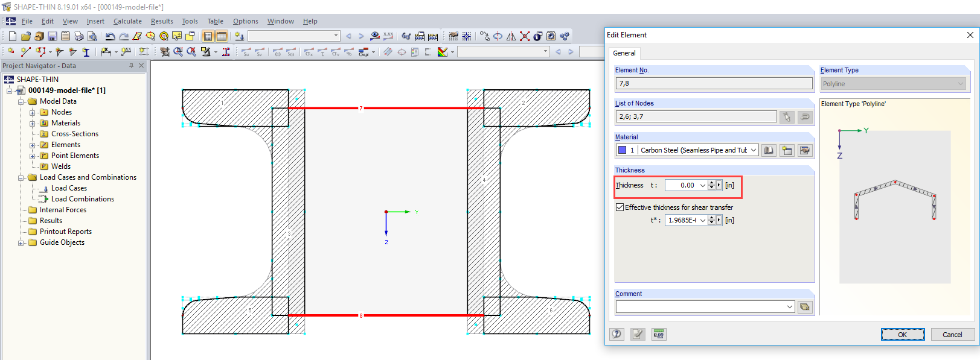Click the material library book icon
Image resolution: width=980 pixels, height=360 pixels.
pos(769,150)
